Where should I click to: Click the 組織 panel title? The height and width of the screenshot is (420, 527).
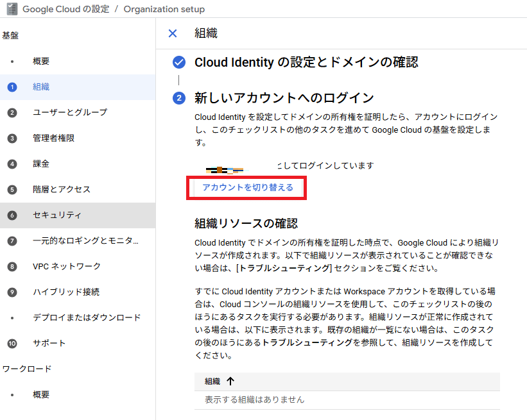205,33
